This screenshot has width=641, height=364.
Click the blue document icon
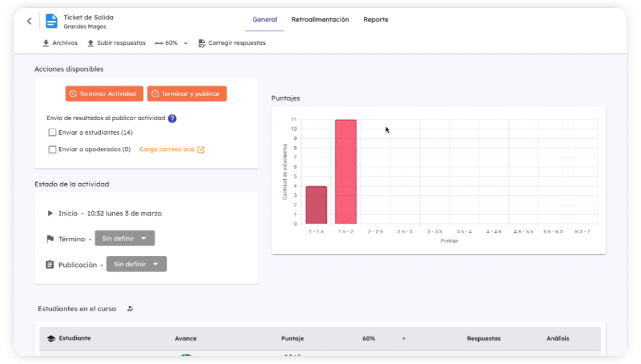pos(51,22)
